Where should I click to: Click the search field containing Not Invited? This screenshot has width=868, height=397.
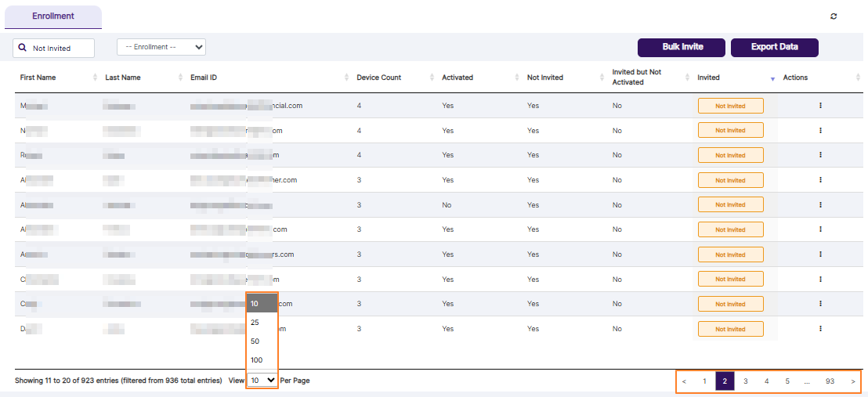[54, 49]
